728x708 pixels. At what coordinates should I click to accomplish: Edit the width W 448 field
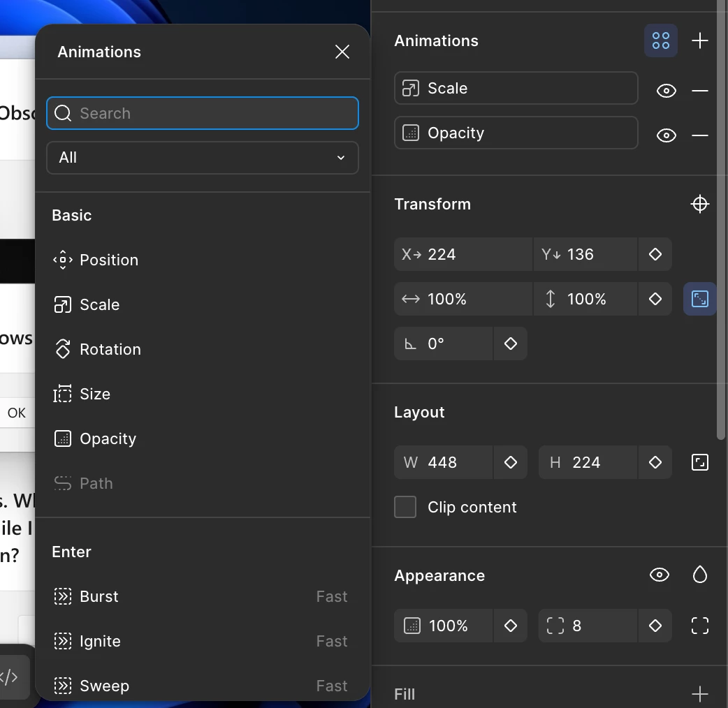click(443, 462)
